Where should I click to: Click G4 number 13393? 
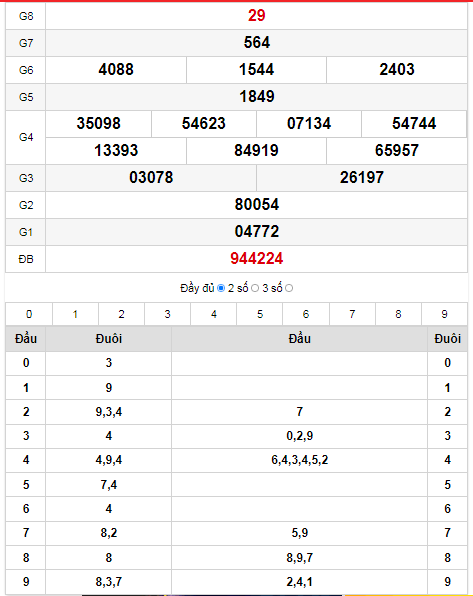point(116,151)
